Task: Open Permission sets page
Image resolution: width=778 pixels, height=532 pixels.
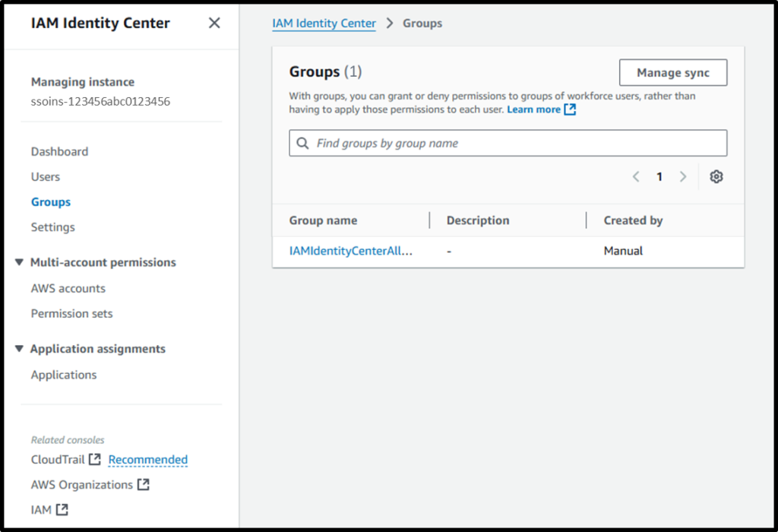Action: point(71,314)
